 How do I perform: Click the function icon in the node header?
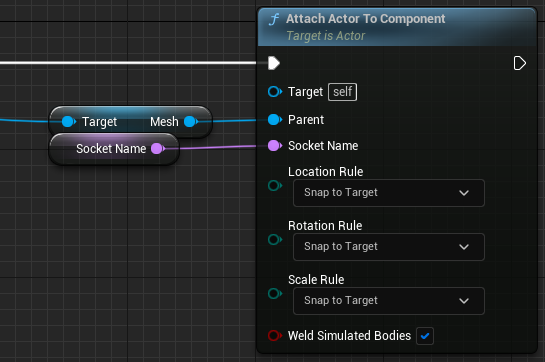point(274,19)
